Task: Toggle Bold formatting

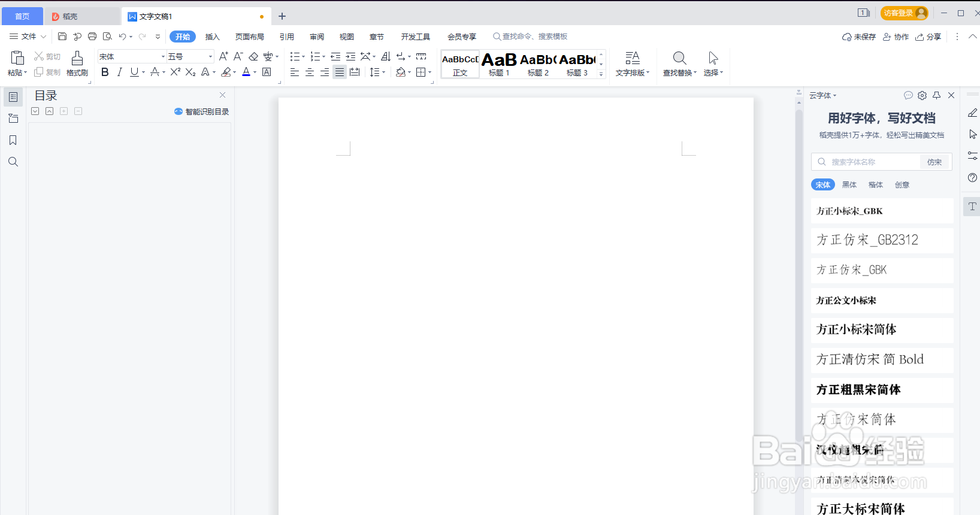Action: tap(105, 72)
